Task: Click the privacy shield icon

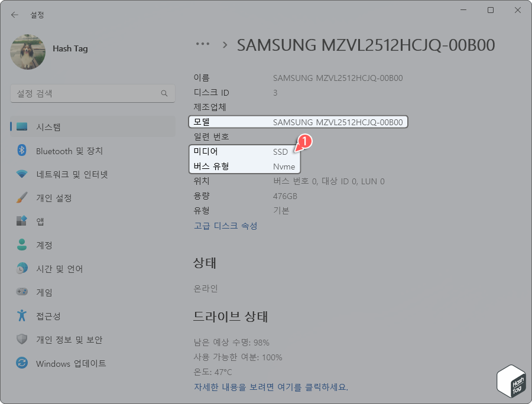Action: (22, 339)
